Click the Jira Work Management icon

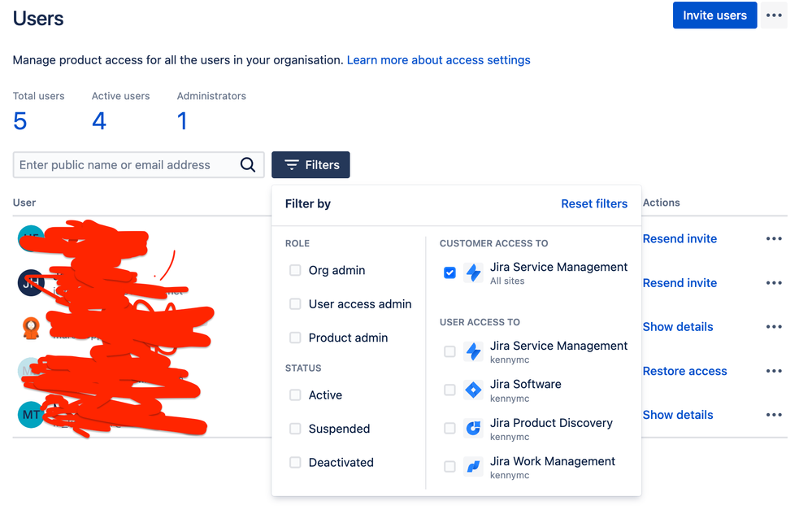(x=473, y=466)
